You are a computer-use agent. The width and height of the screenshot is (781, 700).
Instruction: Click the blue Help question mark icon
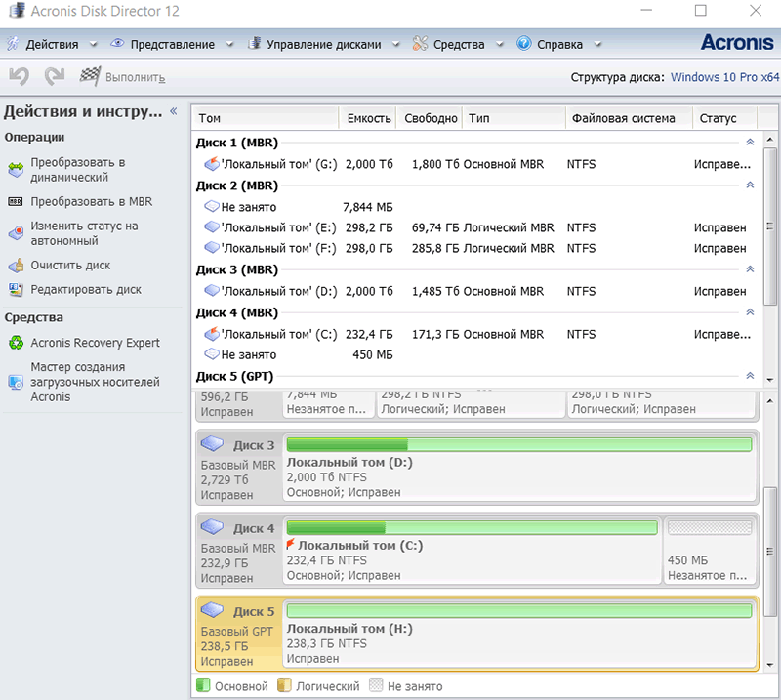(523, 44)
